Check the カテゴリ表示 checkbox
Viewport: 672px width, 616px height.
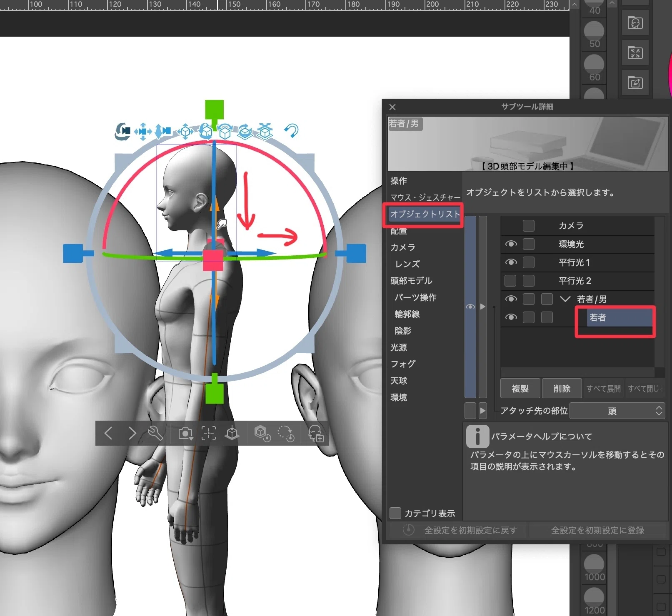click(395, 513)
